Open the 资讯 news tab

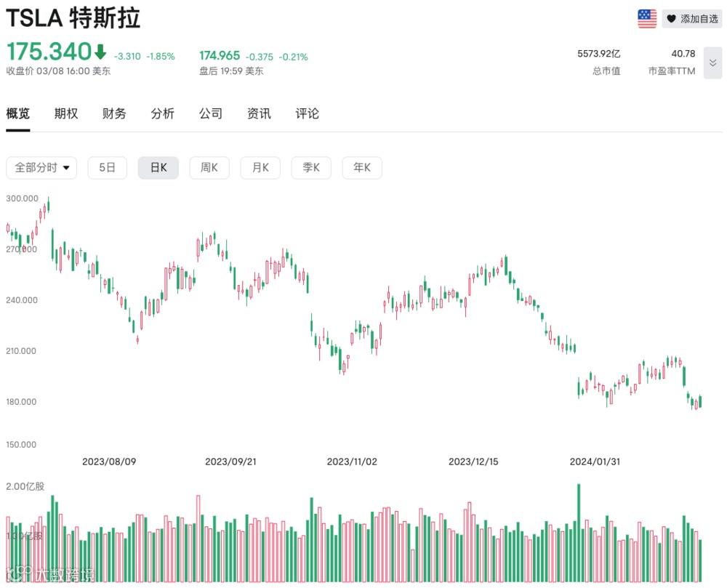pyautogui.click(x=259, y=113)
